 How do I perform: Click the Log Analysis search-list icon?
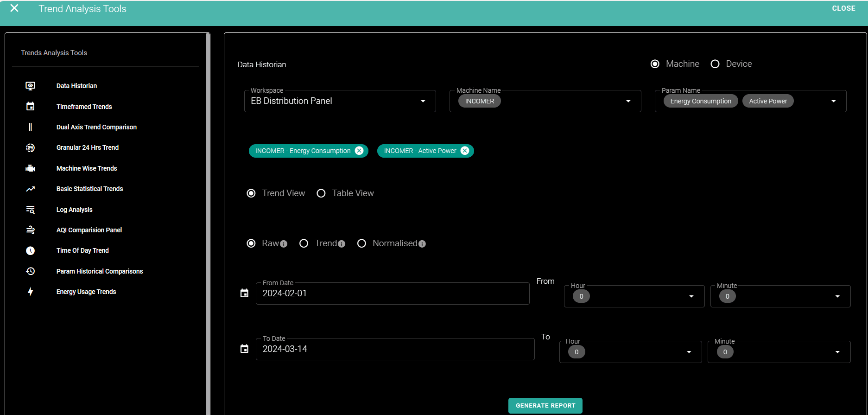pos(30,210)
